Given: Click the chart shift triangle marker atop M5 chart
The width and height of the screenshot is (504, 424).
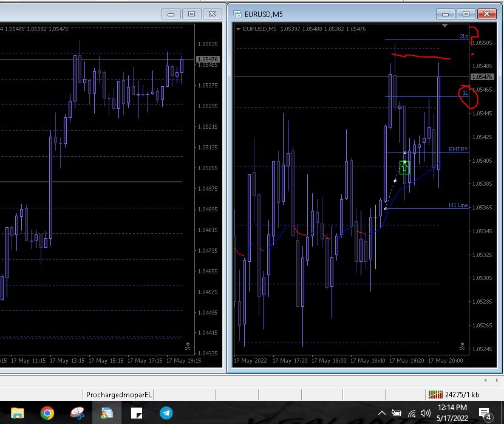Looking at the screenshot, I should click(445, 26).
